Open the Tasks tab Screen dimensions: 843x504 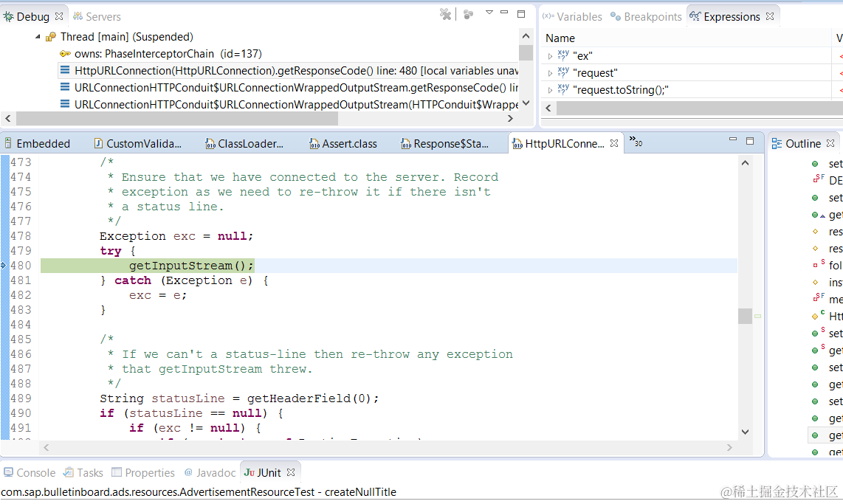click(x=83, y=473)
